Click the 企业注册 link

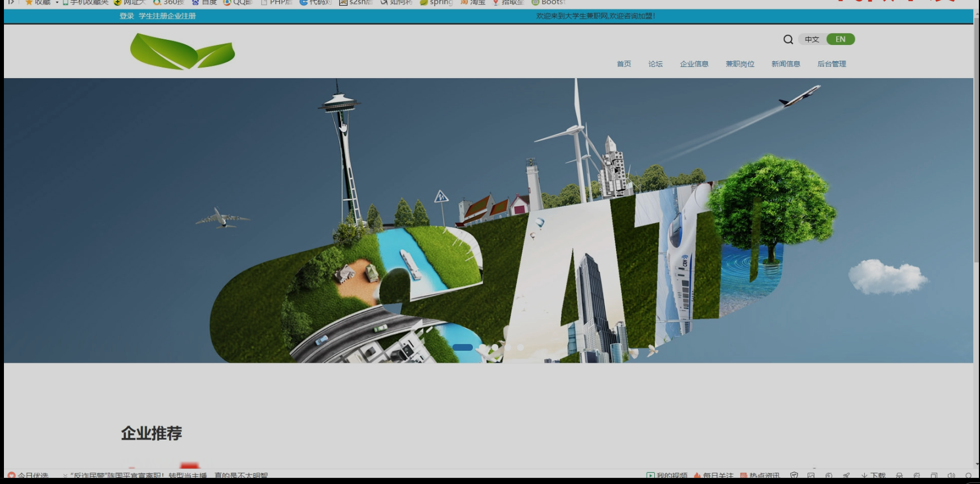click(x=181, y=16)
